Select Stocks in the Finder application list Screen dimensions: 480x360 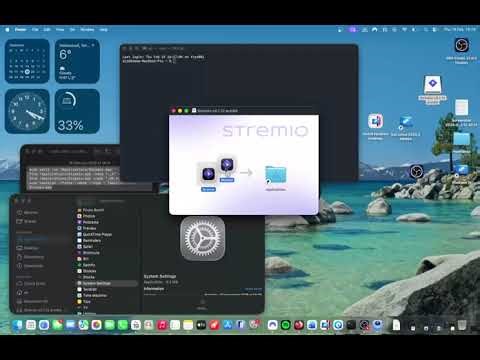coord(86,277)
